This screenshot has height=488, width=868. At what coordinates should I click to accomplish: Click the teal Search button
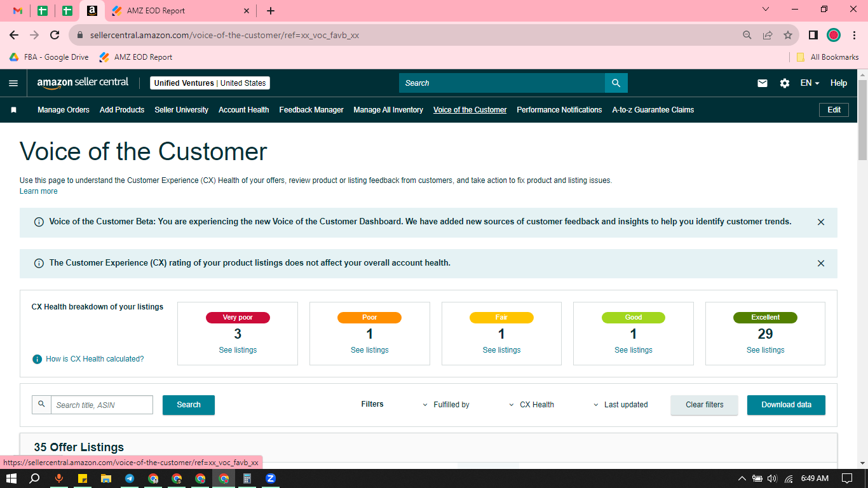(189, 405)
